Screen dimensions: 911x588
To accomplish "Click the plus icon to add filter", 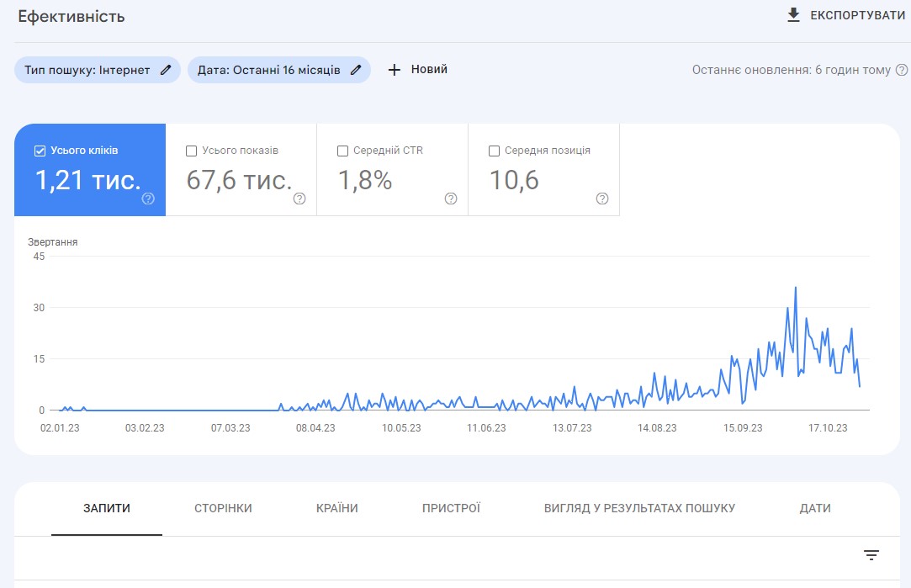I will 394,70.
